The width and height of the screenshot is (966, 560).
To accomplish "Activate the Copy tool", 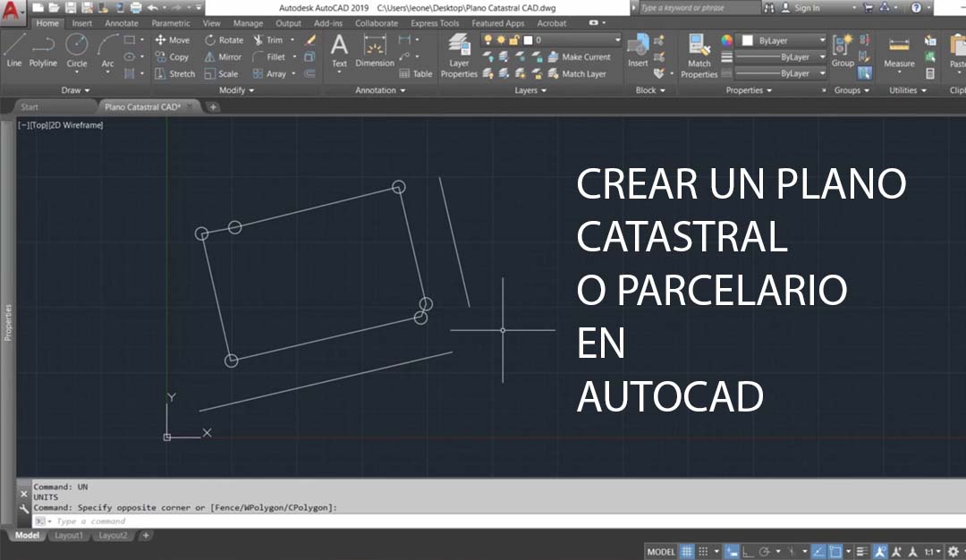I will [x=172, y=56].
